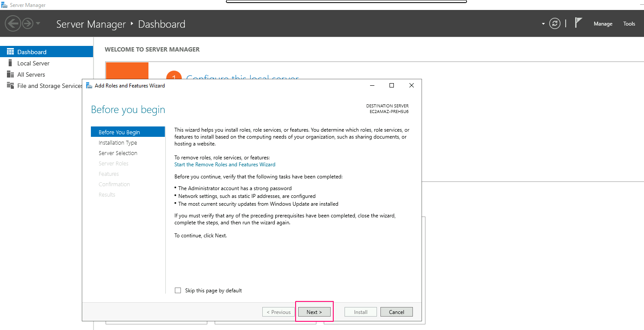Select Dashboard in the left pane
The image size is (644, 330).
click(x=46, y=52)
